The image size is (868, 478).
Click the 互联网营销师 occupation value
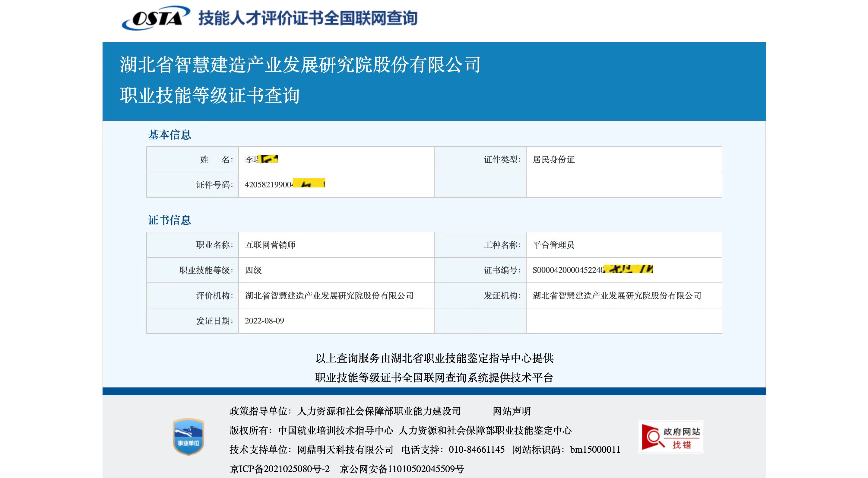coord(270,245)
